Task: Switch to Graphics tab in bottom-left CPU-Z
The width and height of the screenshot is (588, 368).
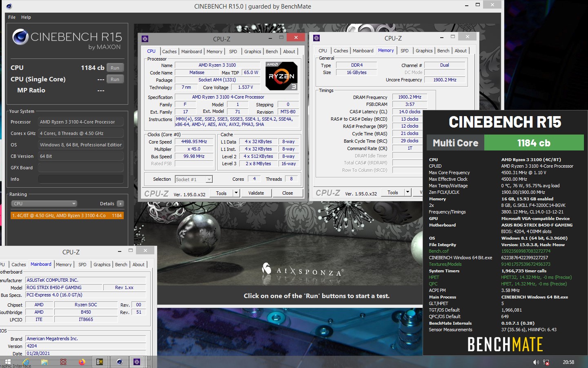Action: coord(102,265)
